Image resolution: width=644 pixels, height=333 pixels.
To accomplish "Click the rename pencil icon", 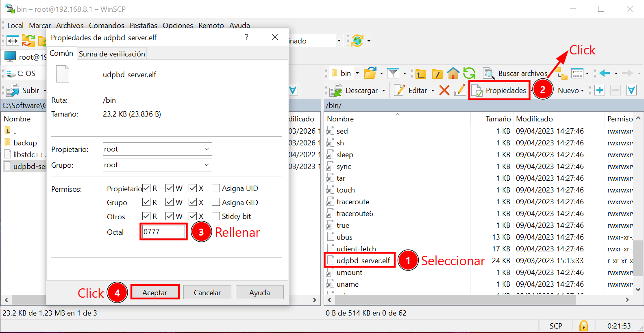I will pyautogui.click(x=460, y=90).
